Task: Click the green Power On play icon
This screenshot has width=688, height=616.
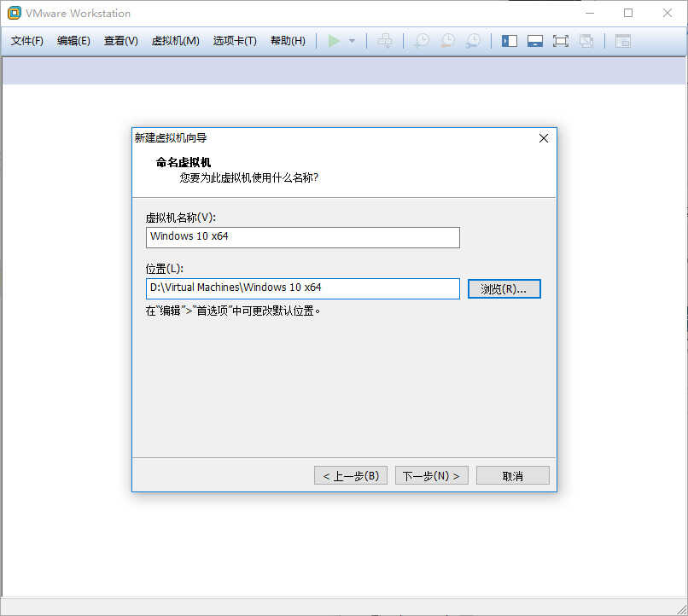Action: [x=334, y=41]
